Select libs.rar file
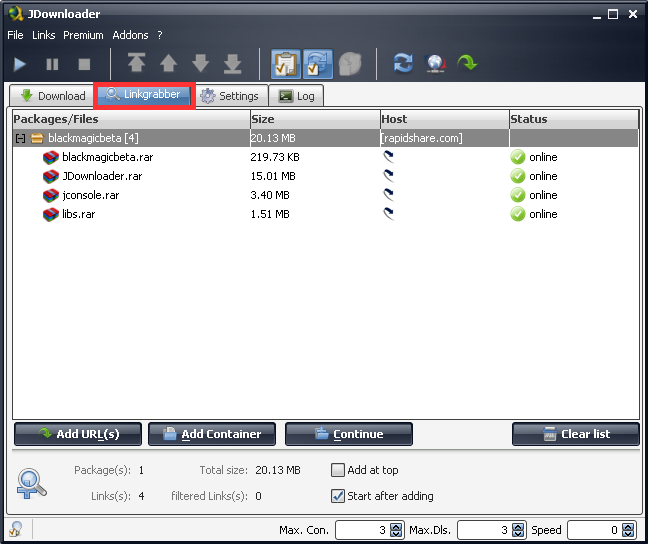 79,214
